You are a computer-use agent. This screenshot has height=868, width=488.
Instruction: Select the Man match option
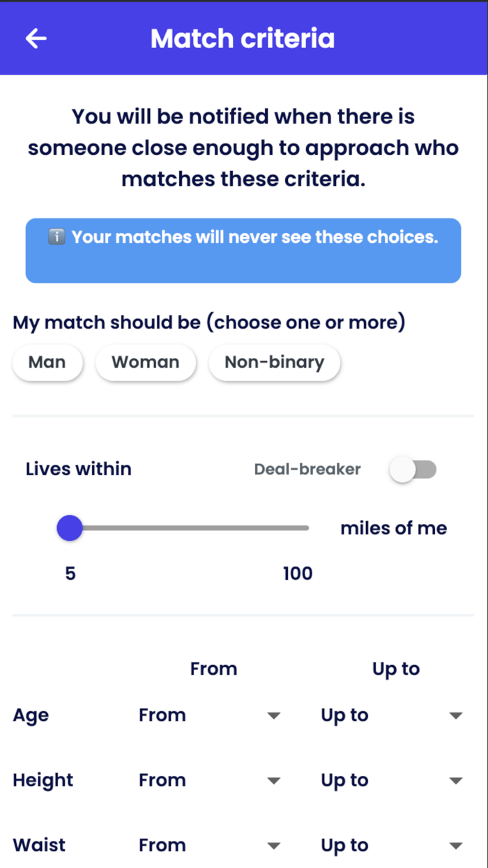click(47, 362)
